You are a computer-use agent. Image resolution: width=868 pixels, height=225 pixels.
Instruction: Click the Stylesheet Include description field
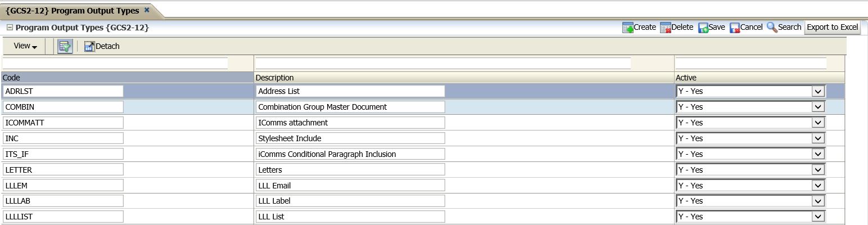(x=350, y=138)
